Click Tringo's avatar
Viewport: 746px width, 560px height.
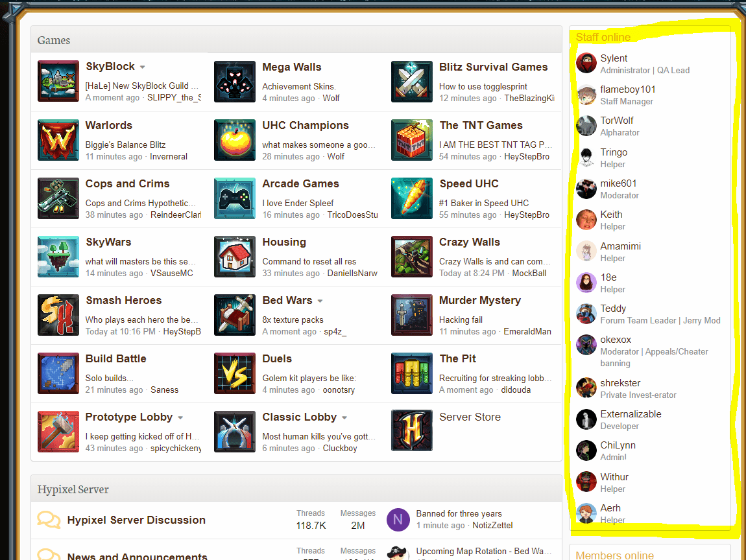click(586, 157)
